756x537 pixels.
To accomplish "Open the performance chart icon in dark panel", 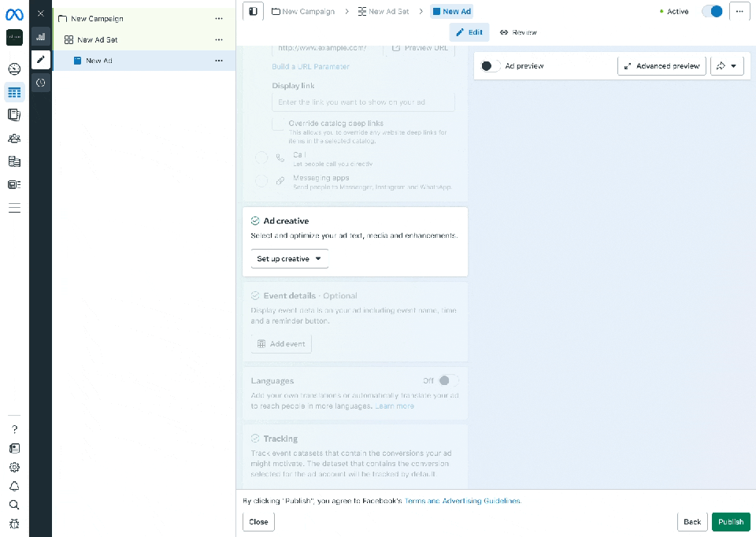I will [41, 37].
